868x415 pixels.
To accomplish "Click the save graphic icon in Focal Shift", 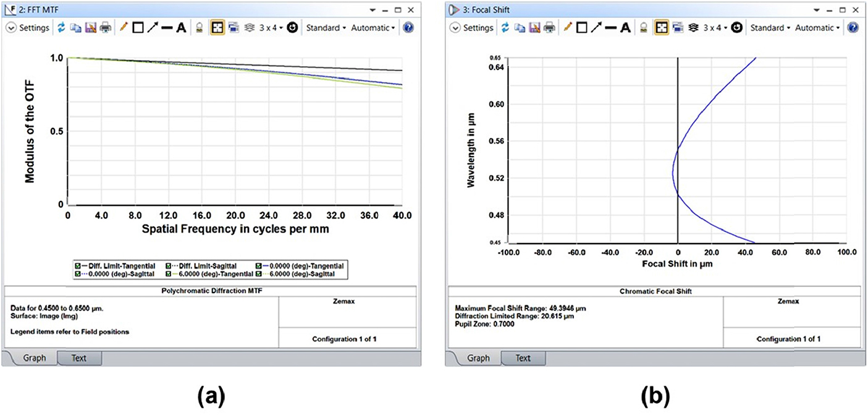I will point(536,28).
